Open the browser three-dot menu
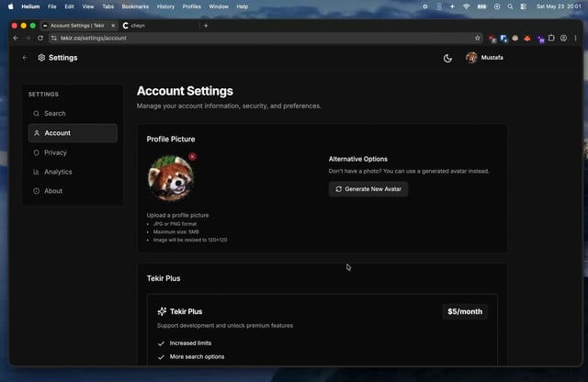 pyautogui.click(x=576, y=39)
